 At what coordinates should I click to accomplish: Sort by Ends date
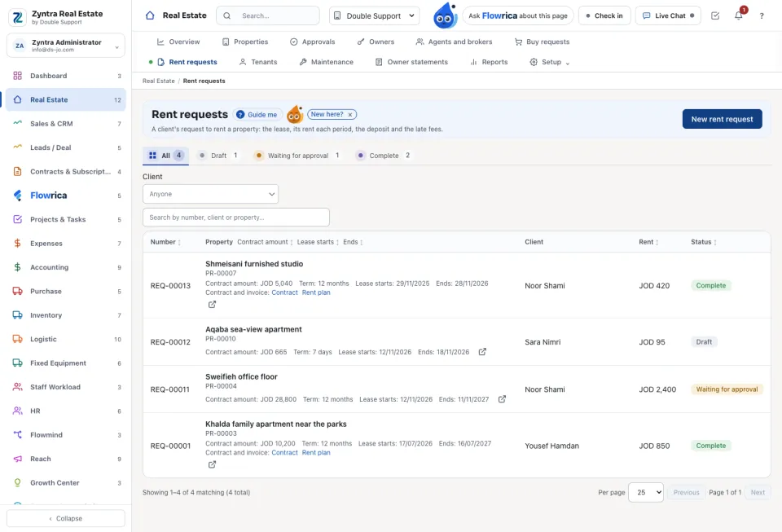pos(353,242)
